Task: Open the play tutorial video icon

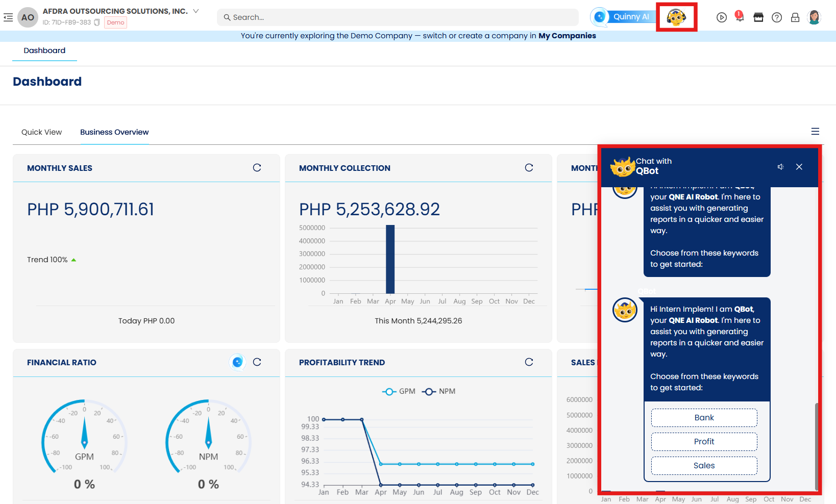Action: click(x=721, y=17)
